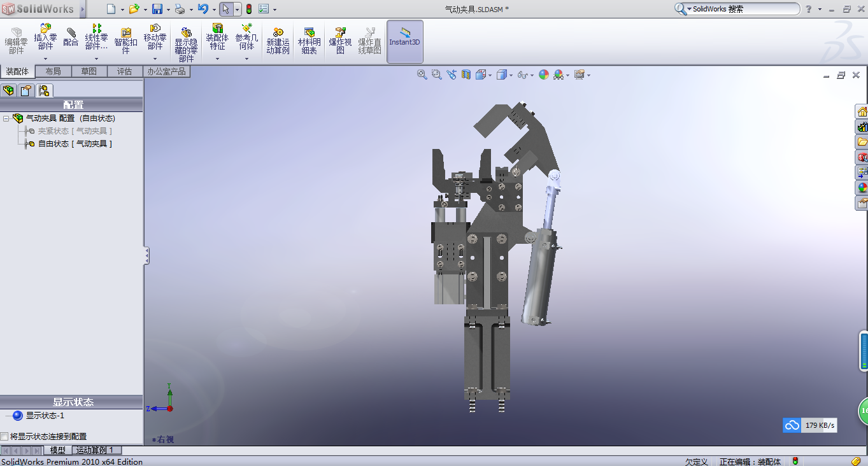Open File Explorer task pane icon

pos(862,142)
